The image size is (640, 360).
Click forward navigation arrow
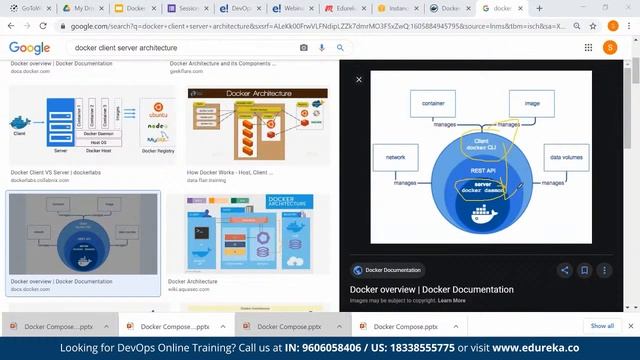pos(27,26)
